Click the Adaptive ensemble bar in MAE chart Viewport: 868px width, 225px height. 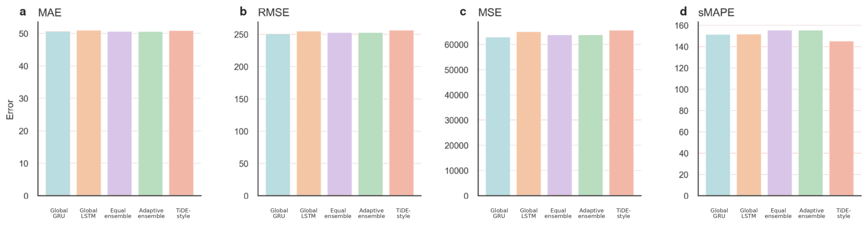[151, 113]
